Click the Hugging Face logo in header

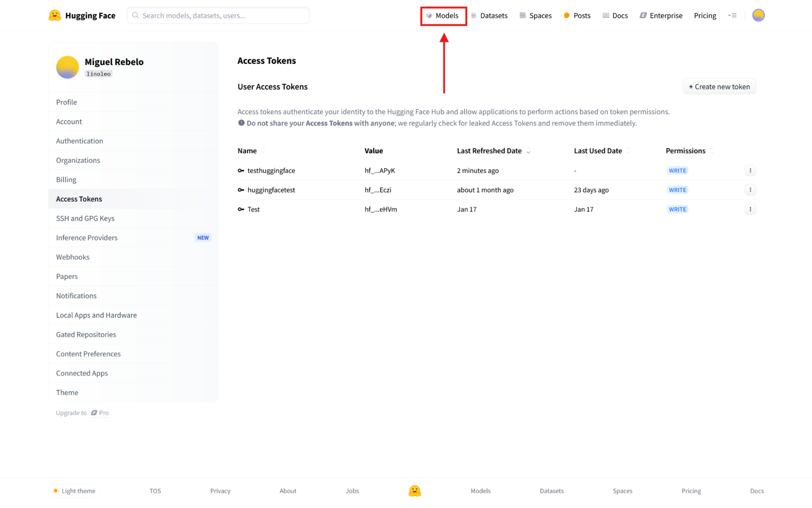[82, 15]
